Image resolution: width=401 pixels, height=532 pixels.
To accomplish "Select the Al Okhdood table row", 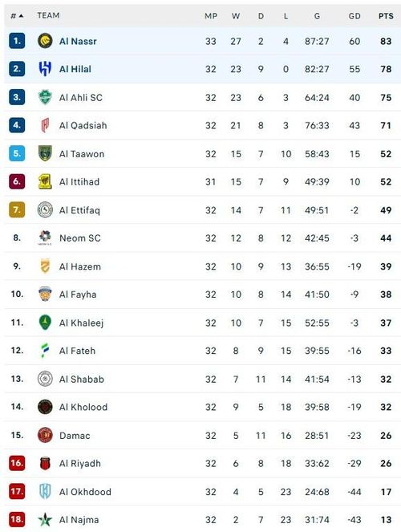I will 202,492.
